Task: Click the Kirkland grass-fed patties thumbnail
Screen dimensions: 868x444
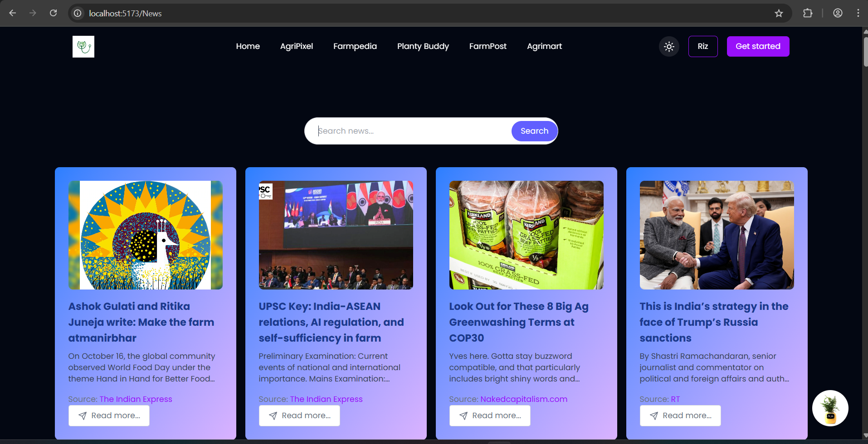Action: (527, 235)
